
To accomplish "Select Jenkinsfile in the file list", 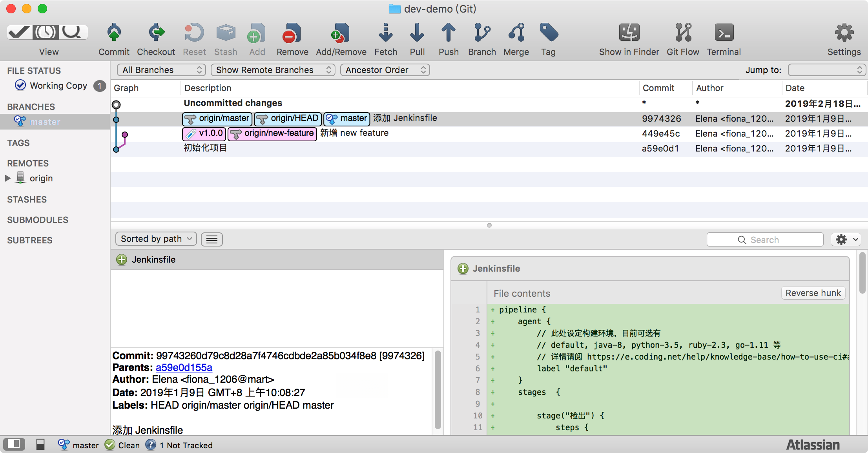I will 277,259.
